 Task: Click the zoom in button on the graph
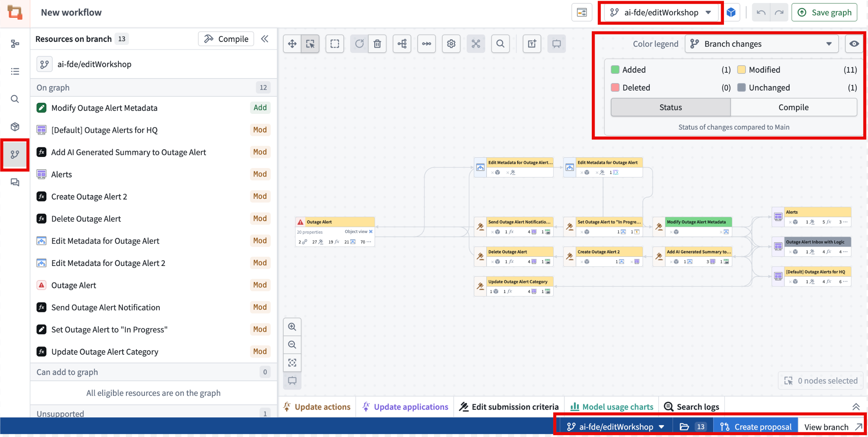pos(292,327)
